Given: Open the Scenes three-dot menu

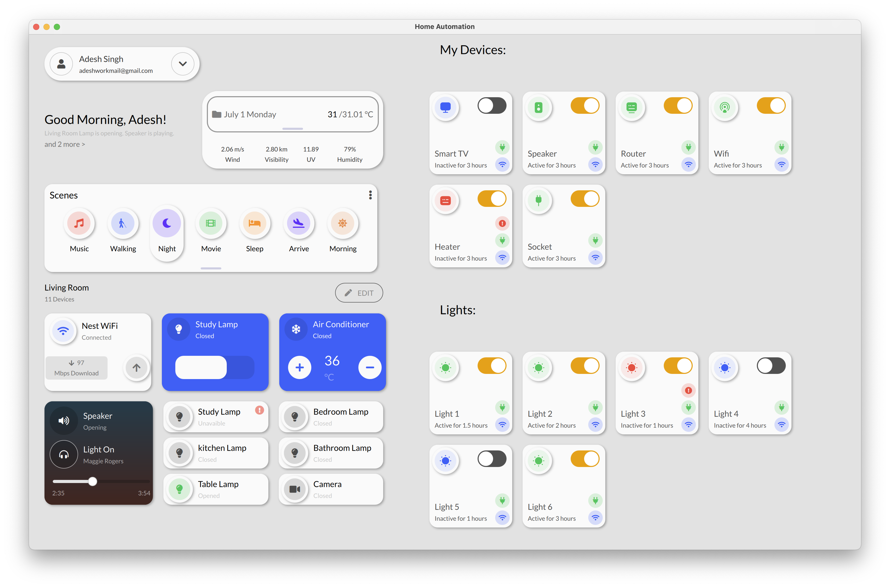Looking at the screenshot, I should [x=370, y=195].
